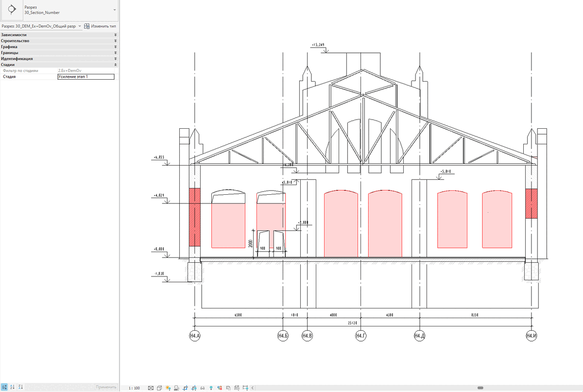Select grid bubble Н4.Г

pos(360,336)
